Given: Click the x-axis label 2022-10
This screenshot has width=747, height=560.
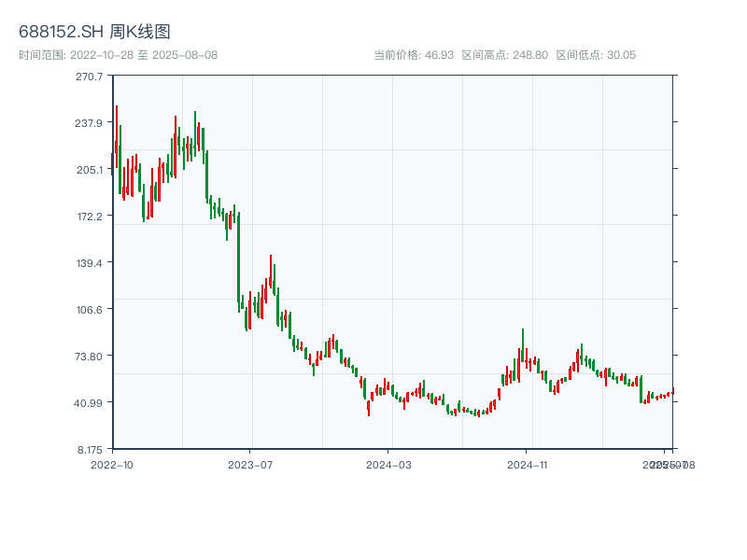Looking at the screenshot, I should coord(112,465).
